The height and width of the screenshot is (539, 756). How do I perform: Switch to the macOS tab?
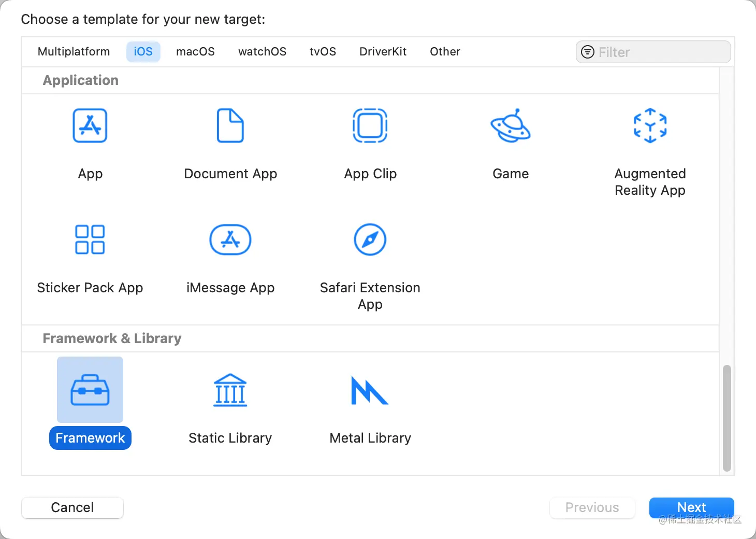(x=195, y=52)
